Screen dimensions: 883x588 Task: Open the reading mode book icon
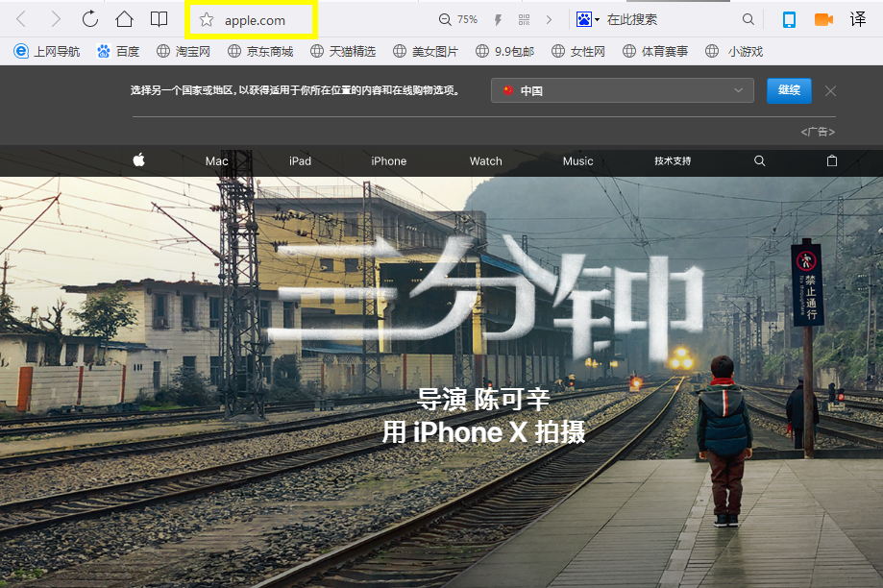(159, 19)
